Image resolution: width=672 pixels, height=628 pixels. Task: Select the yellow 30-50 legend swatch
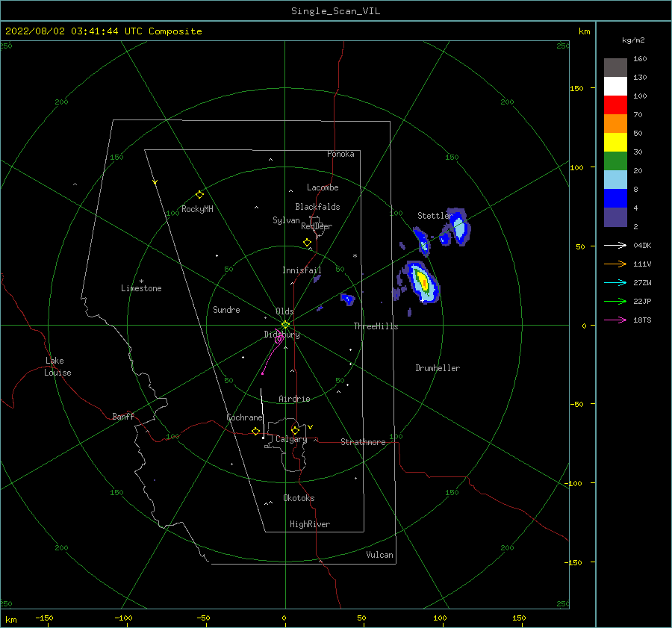pos(615,143)
